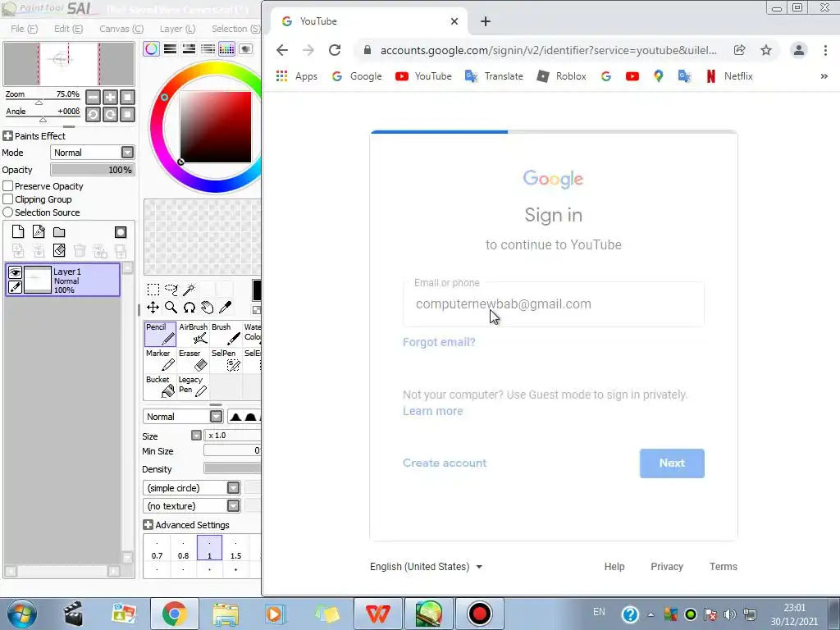Select the Marker tool in SAI
This screenshot has width=840, height=630.
160,360
